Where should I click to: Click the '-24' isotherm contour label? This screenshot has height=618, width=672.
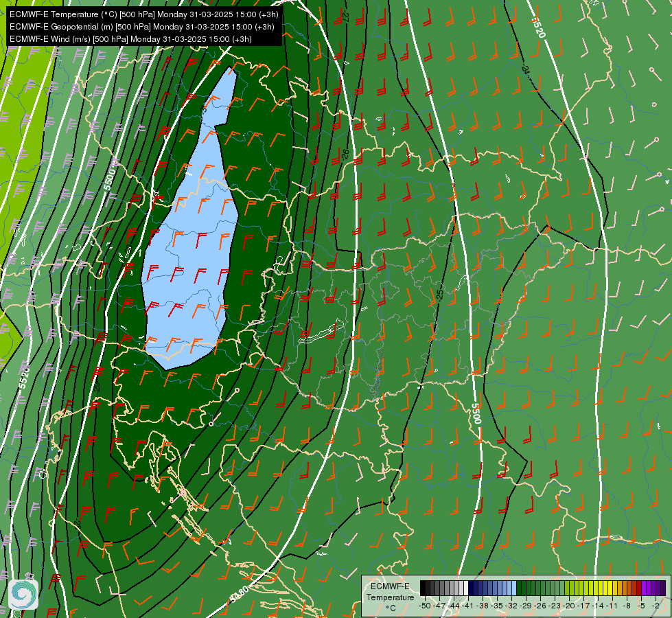526,71
